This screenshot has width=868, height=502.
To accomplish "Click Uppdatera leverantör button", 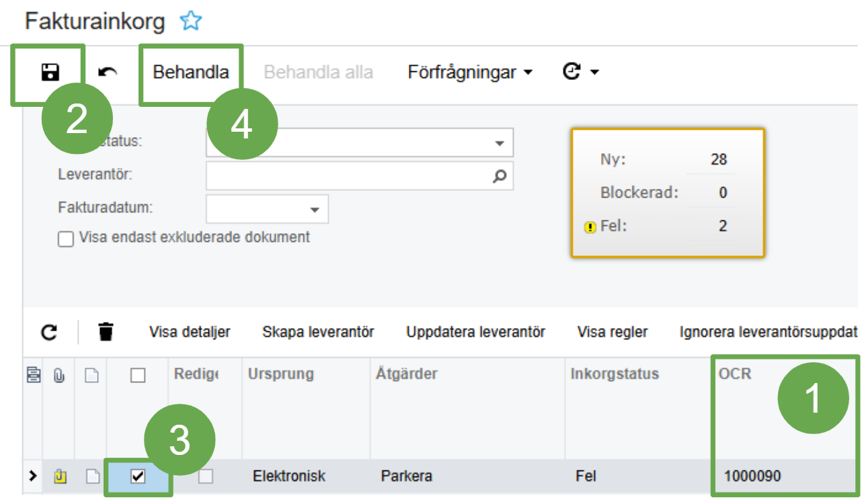I will (x=475, y=332).
